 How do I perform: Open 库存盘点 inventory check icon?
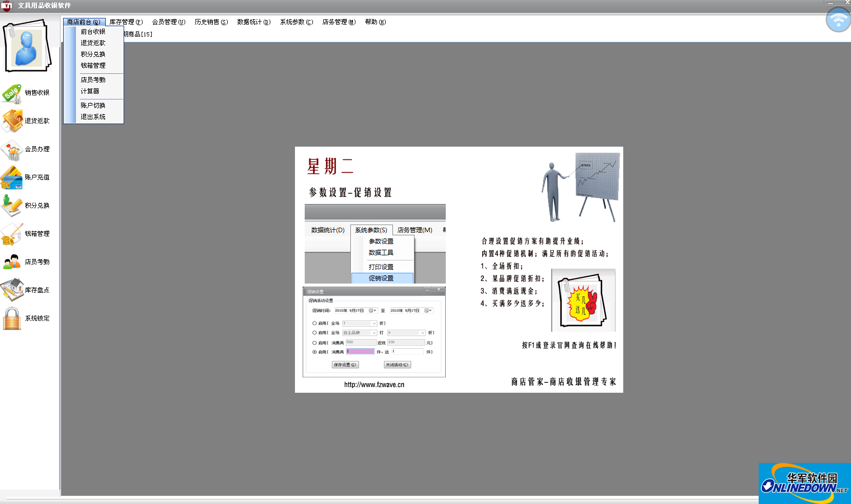click(12, 290)
